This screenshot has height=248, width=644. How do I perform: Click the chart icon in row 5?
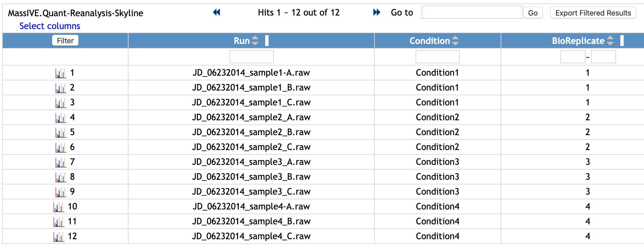(x=61, y=133)
